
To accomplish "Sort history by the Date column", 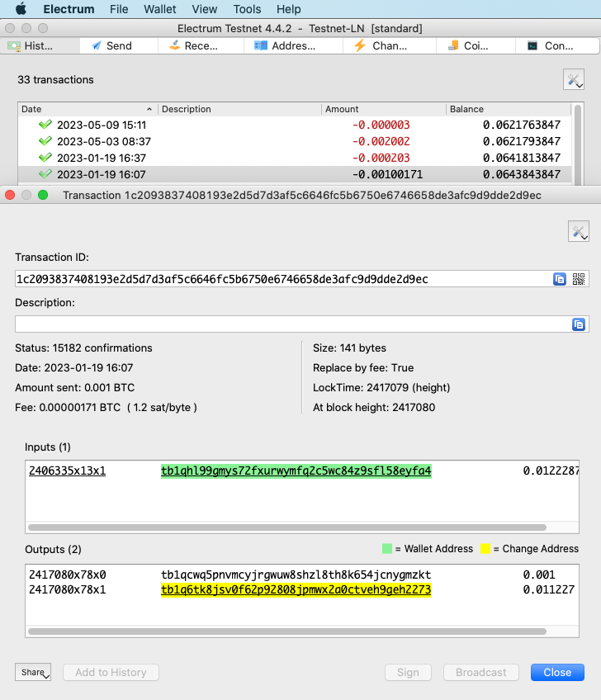I will 87,109.
